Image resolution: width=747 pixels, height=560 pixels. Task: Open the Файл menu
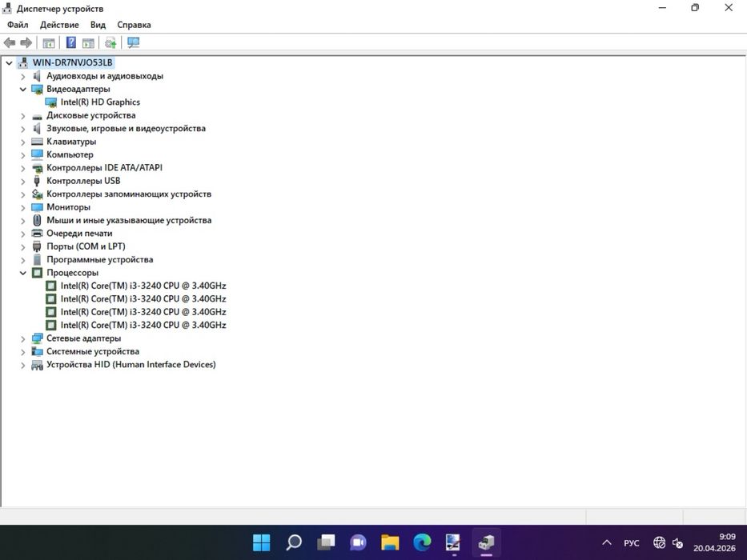[x=18, y=25]
